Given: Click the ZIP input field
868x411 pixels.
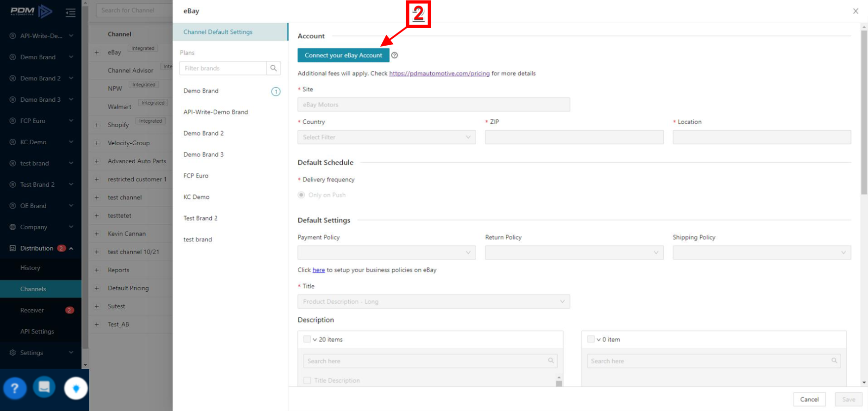Looking at the screenshot, I should tap(574, 137).
